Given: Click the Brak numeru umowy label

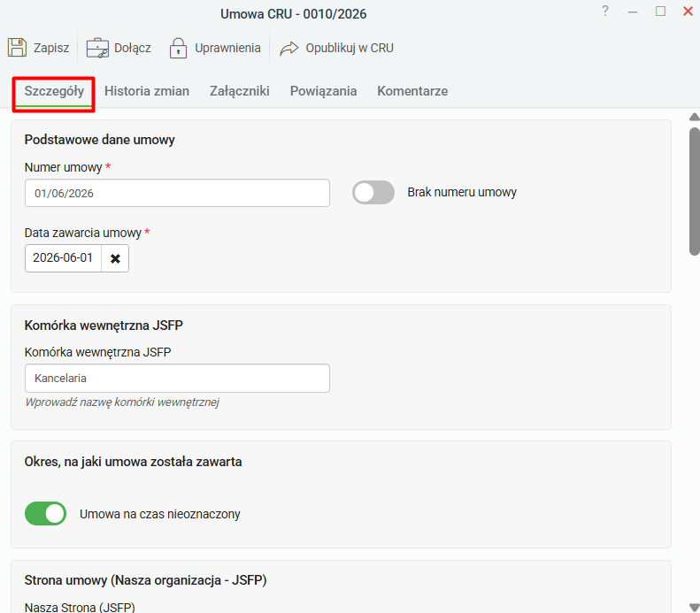Looking at the screenshot, I should point(462,192).
